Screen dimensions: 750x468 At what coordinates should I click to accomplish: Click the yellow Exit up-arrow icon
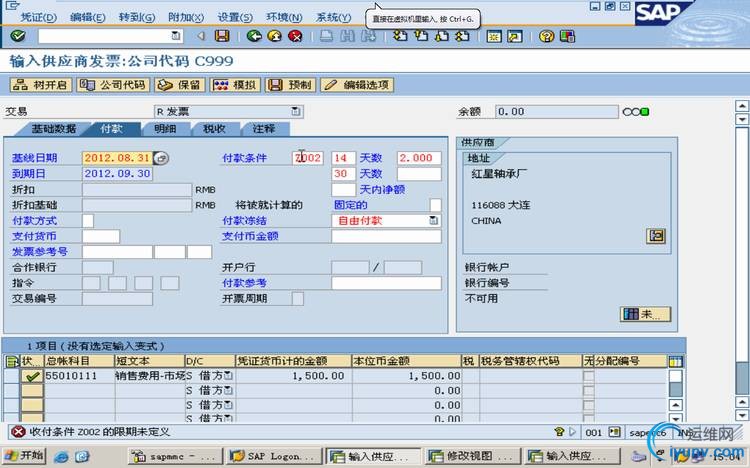(x=275, y=36)
